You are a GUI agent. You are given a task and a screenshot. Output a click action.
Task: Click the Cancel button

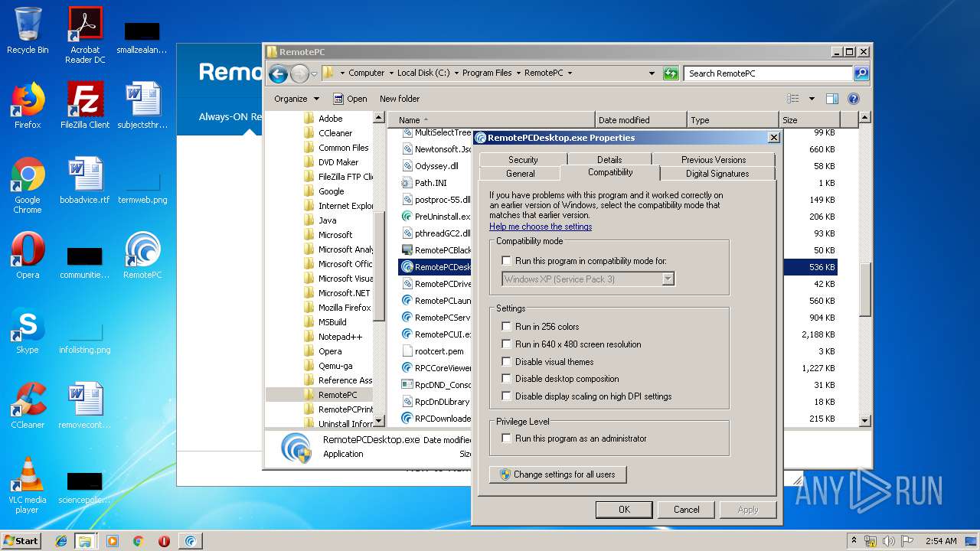tap(687, 510)
